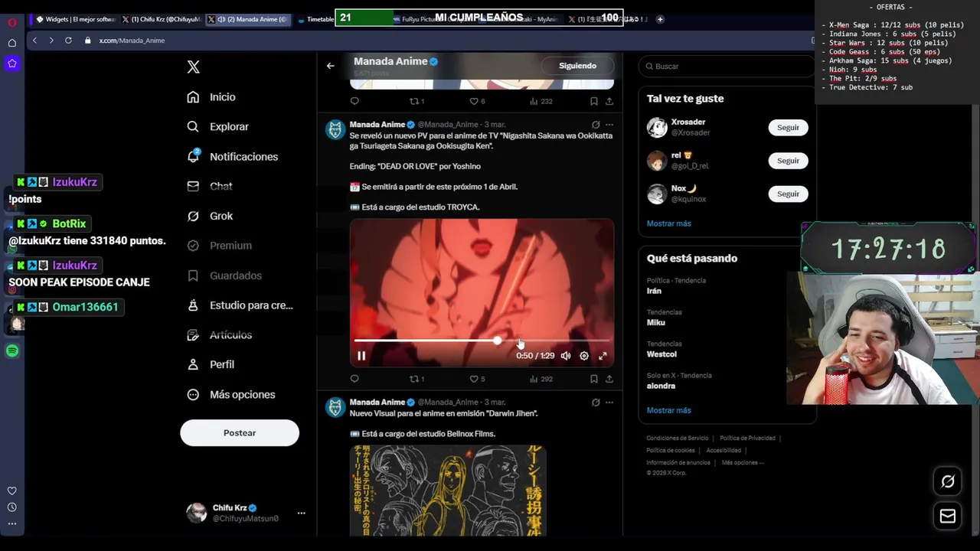This screenshot has width=980, height=551.
Task: Switch to the Chifu Krz tab
Action: click(162, 19)
